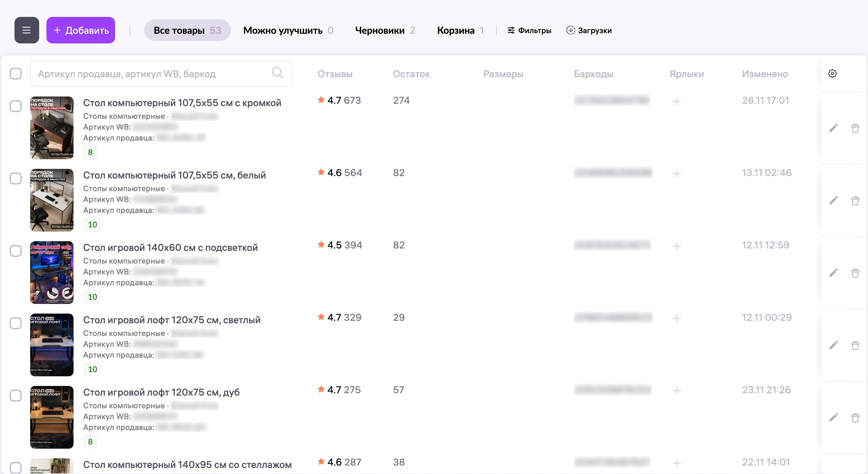Click the Отзывы column header

(x=335, y=74)
